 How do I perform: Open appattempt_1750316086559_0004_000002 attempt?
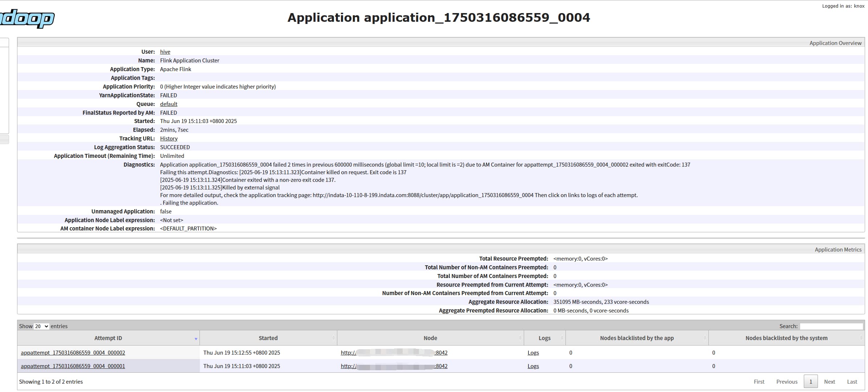coord(73,353)
